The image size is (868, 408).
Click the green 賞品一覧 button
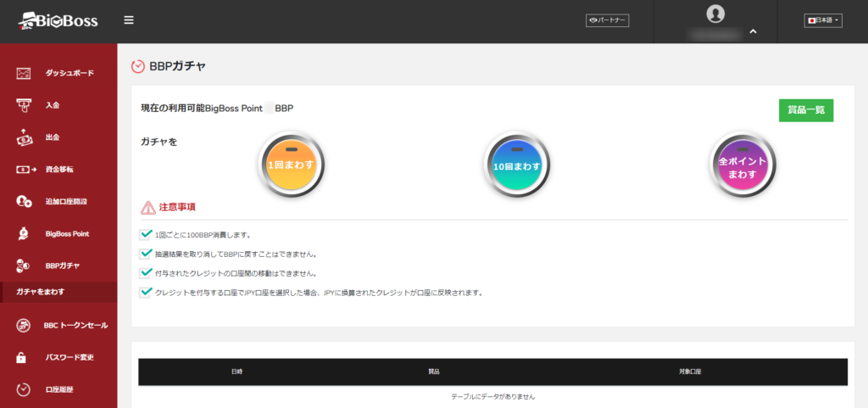click(805, 110)
